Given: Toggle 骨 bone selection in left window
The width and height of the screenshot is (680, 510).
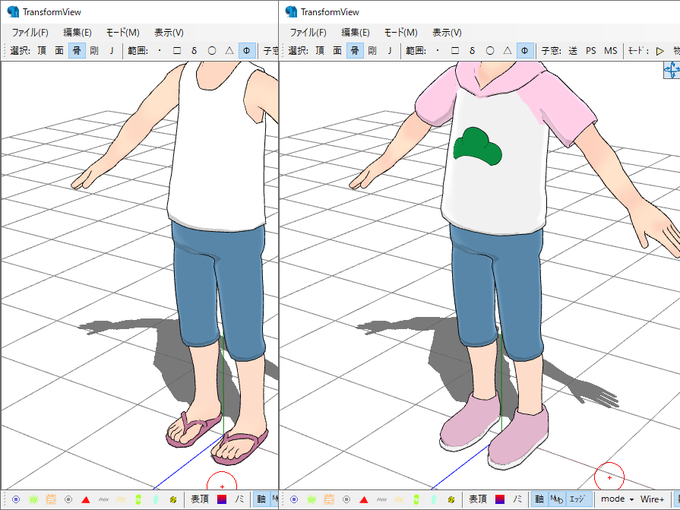Looking at the screenshot, I should 77,51.
